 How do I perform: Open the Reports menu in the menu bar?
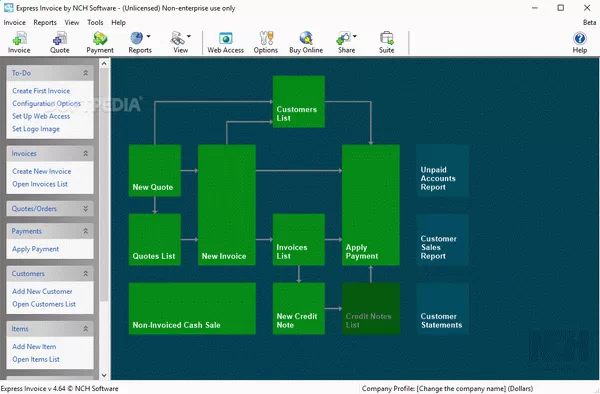[x=45, y=23]
